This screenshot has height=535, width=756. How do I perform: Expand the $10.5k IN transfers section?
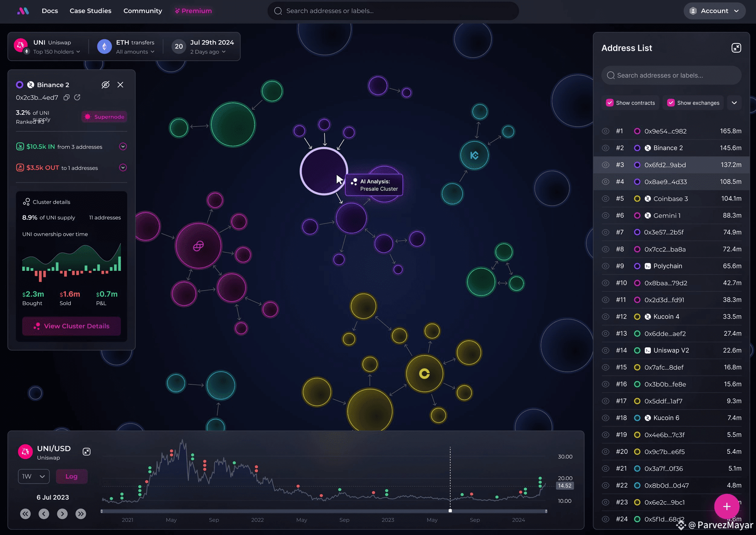(x=123, y=147)
